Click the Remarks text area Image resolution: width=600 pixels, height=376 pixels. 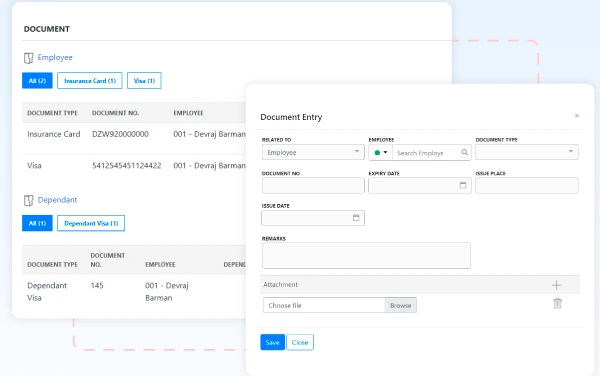pos(366,256)
